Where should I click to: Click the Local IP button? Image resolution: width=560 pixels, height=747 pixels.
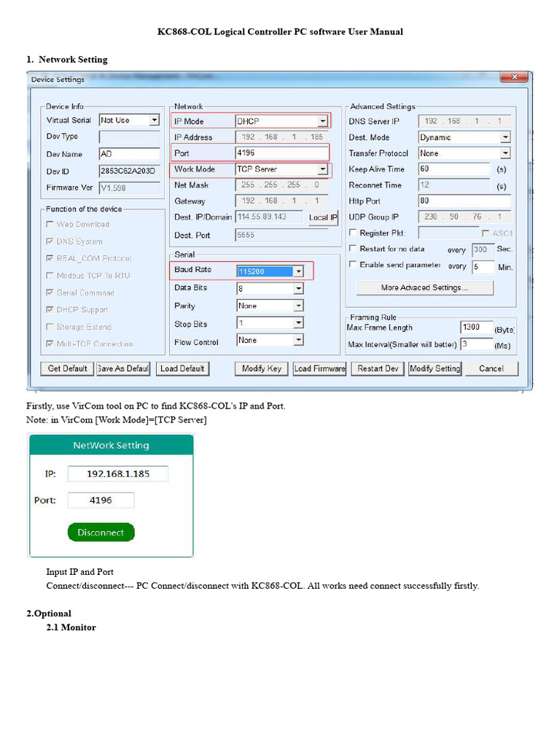coord(323,217)
